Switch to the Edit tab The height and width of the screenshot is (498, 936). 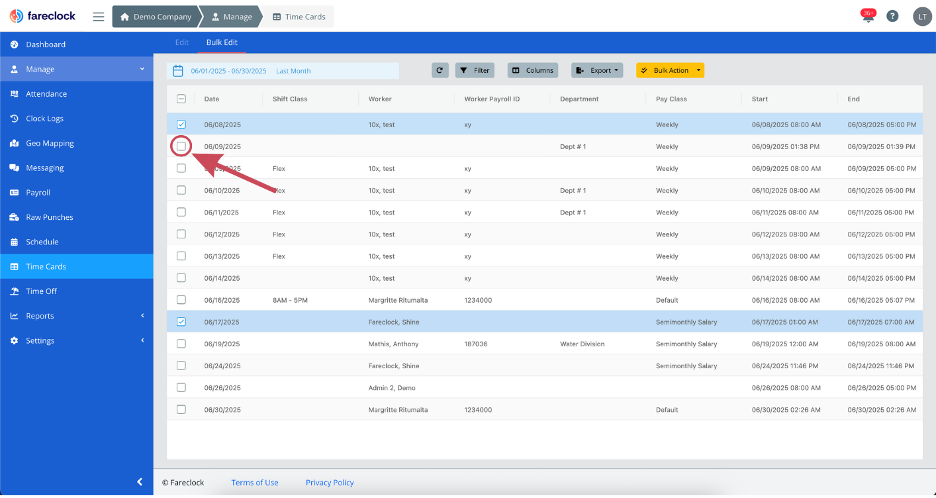(x=181, y=42)
